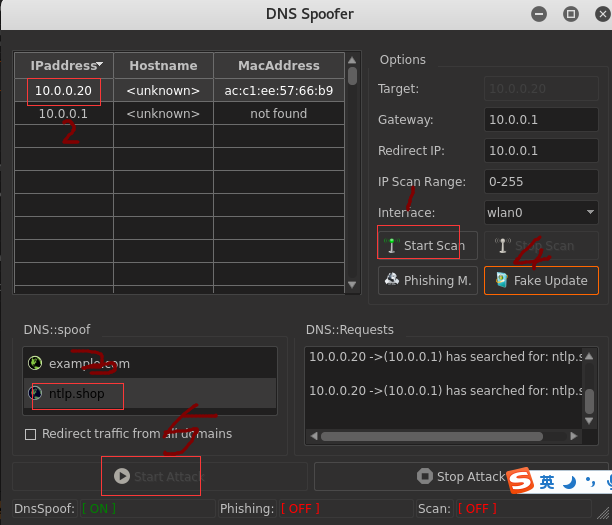Open the Interface wlan0 dropdown
Viewport: 612px width, 525px height.
(x=540, y=212)
